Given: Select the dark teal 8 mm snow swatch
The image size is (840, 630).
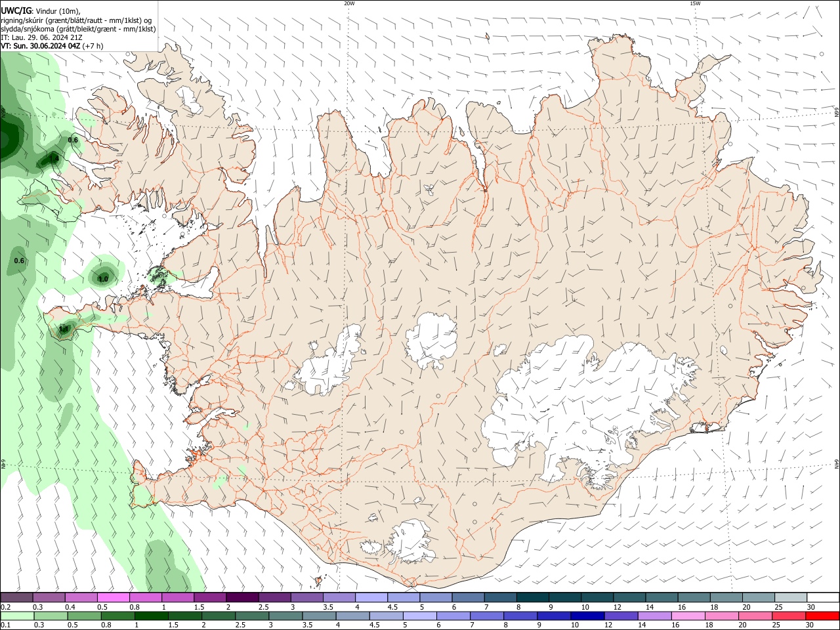Looking at the screenshot, I should click(x=532, y=597).
